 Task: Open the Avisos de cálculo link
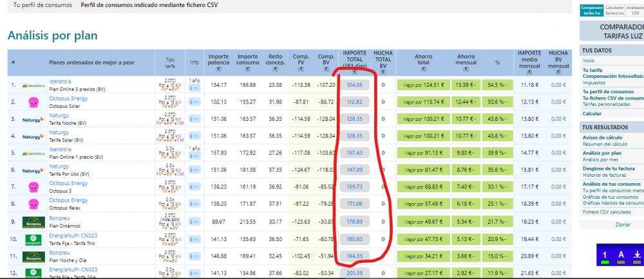pyautogui.click(x=603, y=138)
